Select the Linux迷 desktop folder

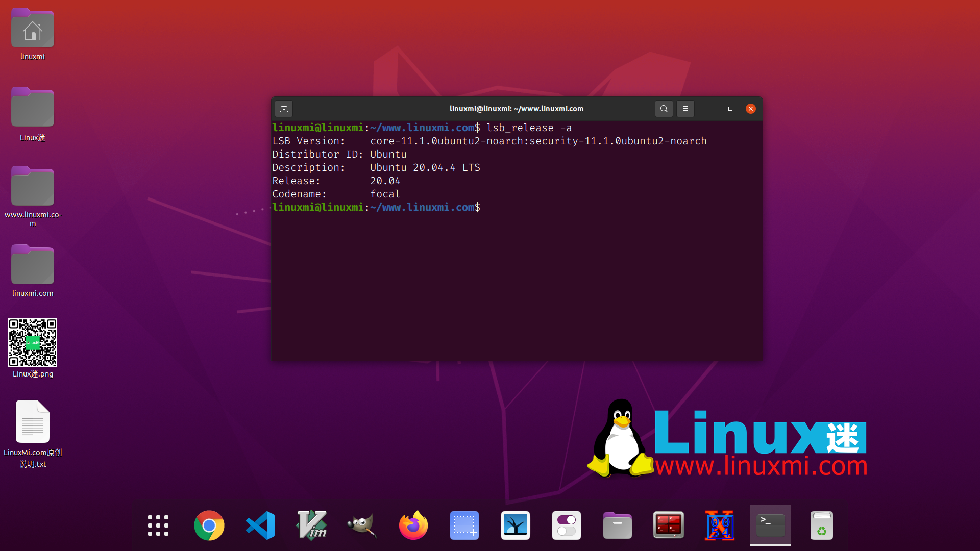pos(33,114)
